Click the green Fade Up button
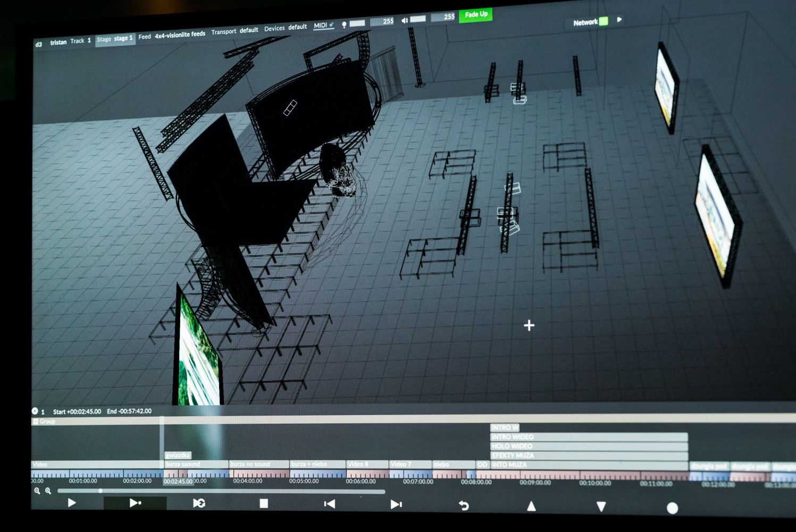 [x=475, y=15]
